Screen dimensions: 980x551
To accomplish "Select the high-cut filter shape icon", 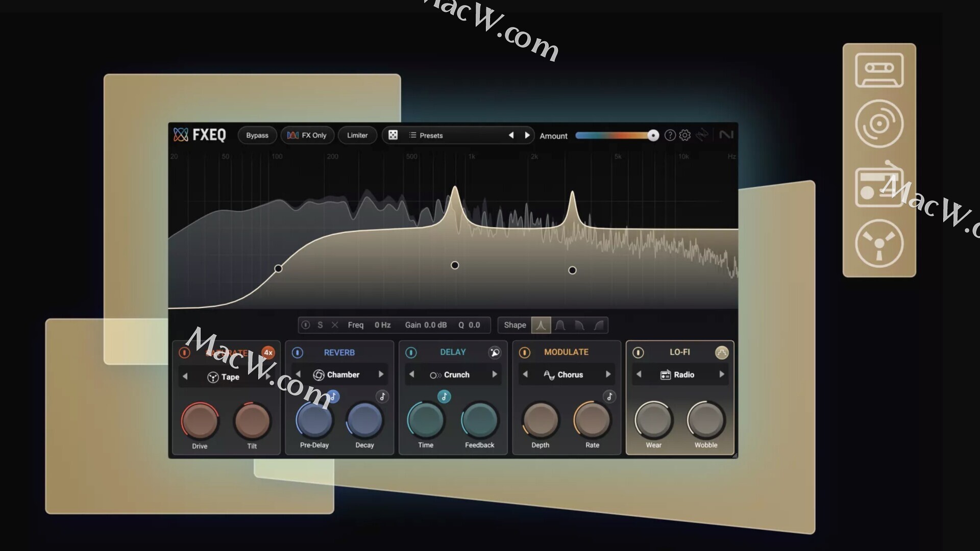I will (x=579, y=325).
